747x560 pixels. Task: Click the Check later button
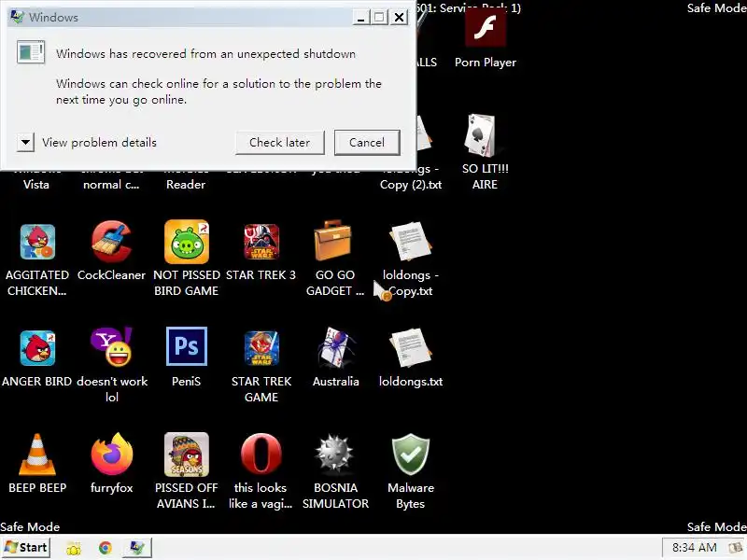click(x=279, y=143)
